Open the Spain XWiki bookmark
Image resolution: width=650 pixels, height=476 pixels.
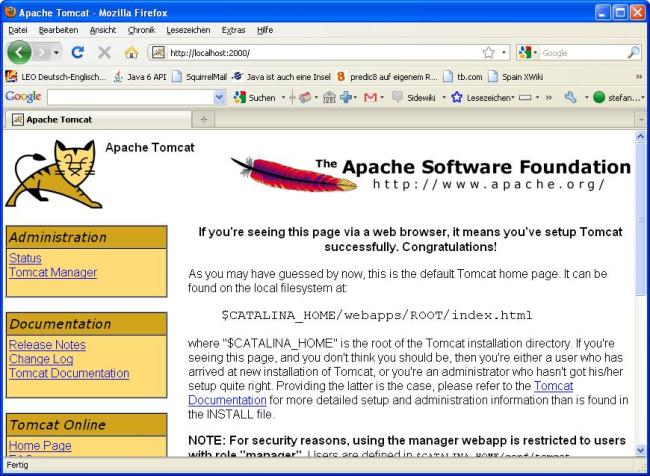pos(515,77)
